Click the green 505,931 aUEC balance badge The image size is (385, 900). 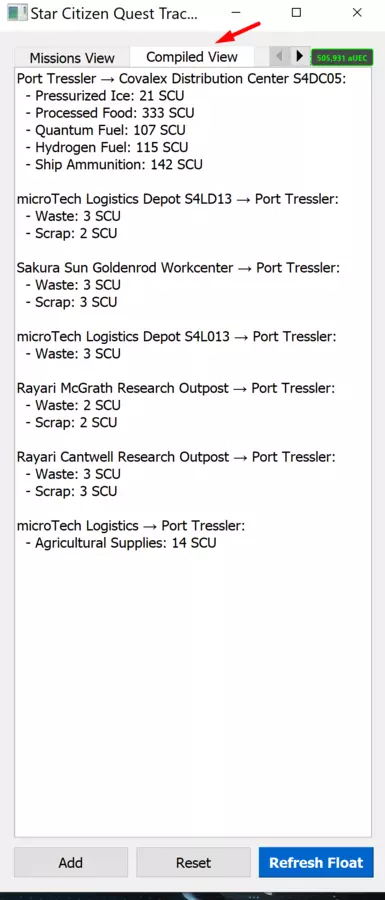[342, 57]
